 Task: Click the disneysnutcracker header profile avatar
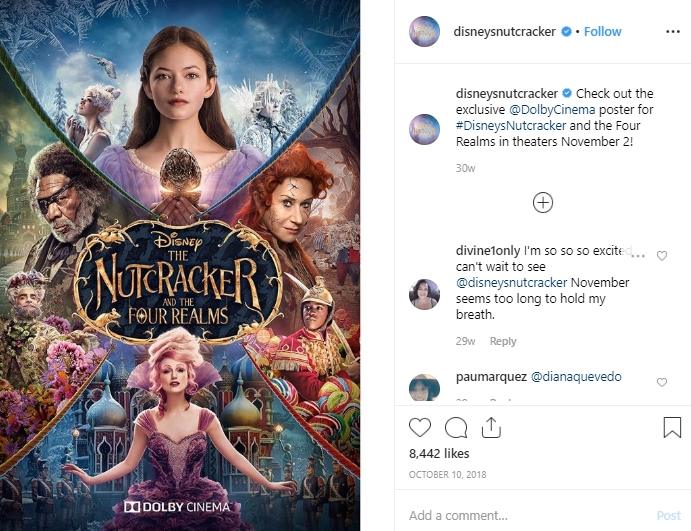click(x=425, y=32)
